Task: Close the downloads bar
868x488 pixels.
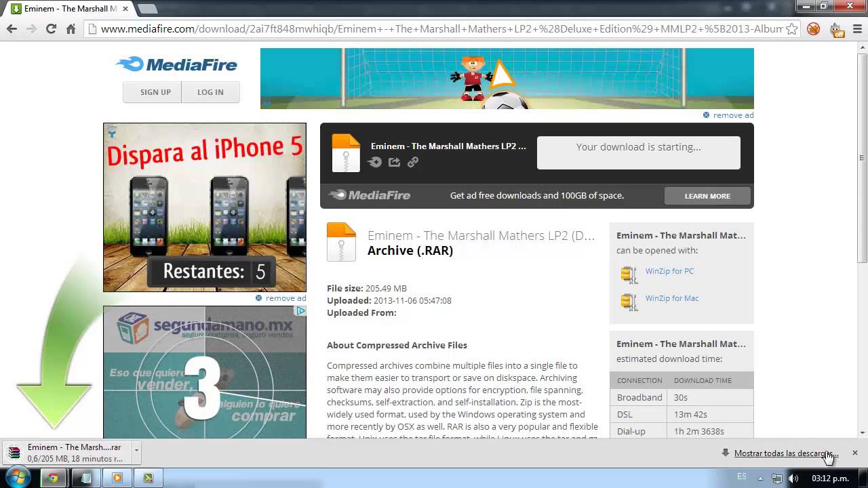Action: pos(855,453)
